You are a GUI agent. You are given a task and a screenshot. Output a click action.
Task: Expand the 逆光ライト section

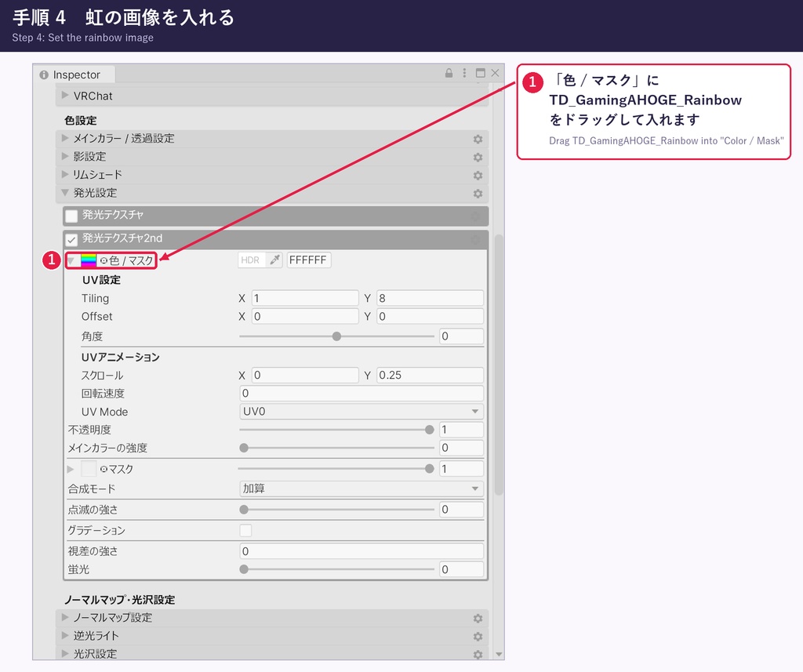(x=65, y=635)
